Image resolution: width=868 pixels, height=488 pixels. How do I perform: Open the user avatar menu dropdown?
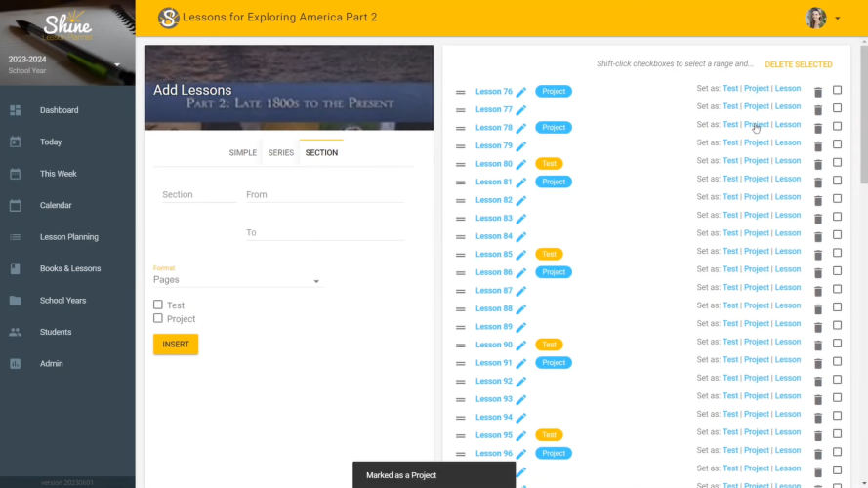(823, 18)
